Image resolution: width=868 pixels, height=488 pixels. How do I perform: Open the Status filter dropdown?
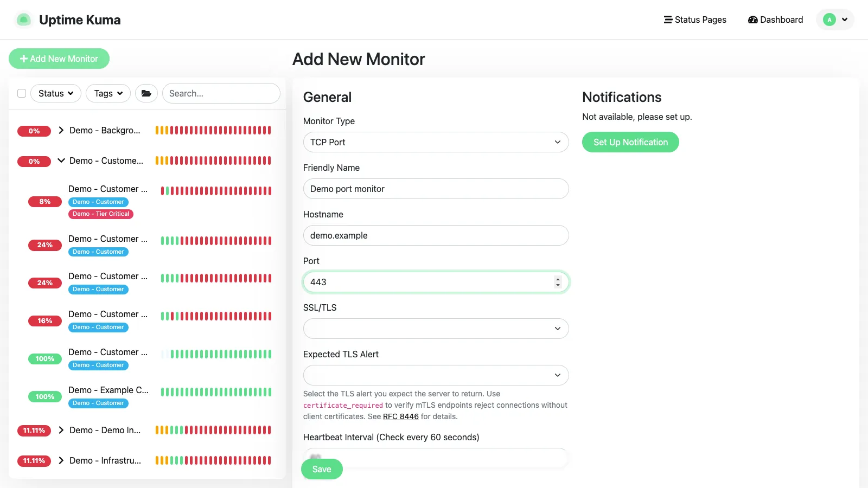56,93
